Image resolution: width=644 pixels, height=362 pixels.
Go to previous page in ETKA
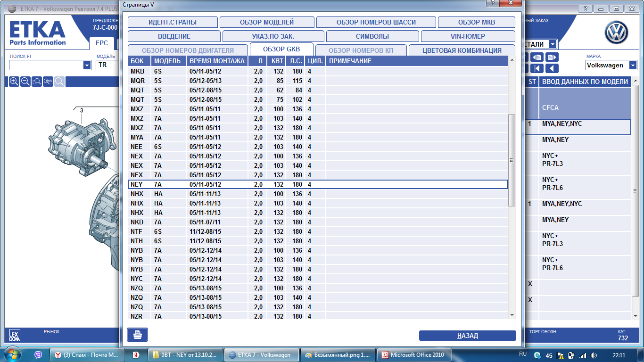tap(537, 57)
